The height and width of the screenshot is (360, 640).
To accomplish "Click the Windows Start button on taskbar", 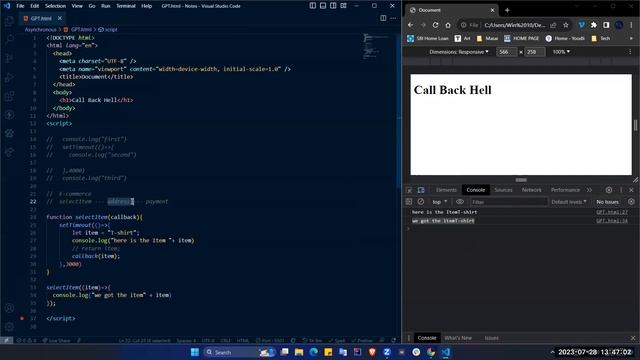I will click(195, 352).
